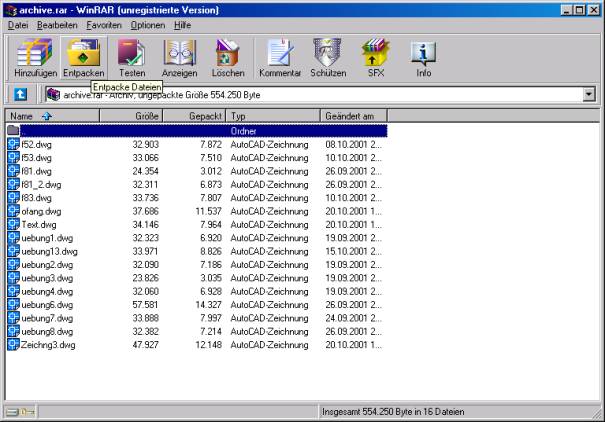
Task: Open the Favoriten menu
Action: point(104,25)
